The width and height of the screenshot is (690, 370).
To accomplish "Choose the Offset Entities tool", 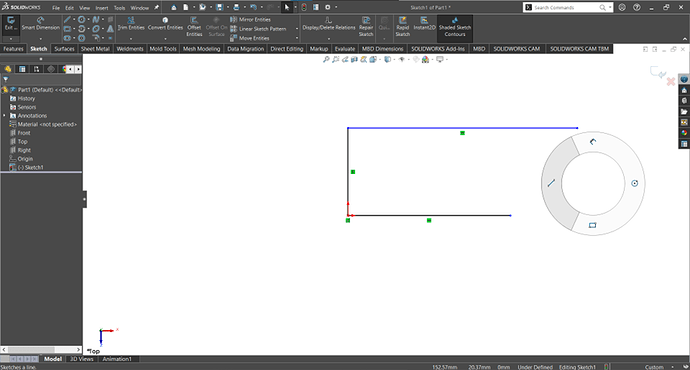I will tap(194, 26).
